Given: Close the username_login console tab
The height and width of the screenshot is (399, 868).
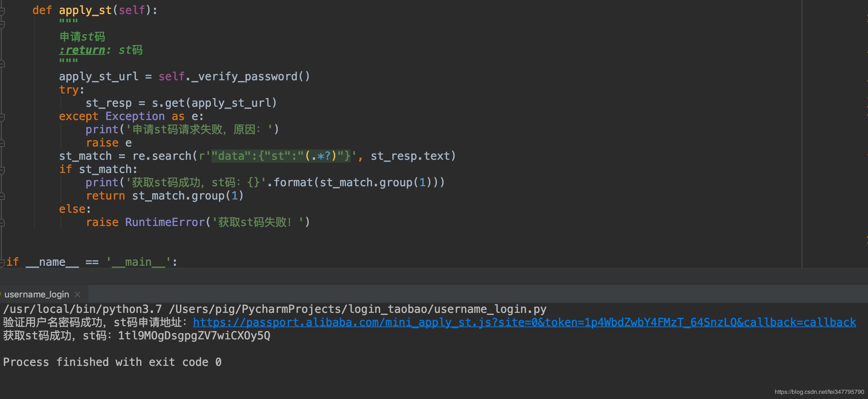Looking at the screenshot, I should pyautogui.click(x=77, y=294).
